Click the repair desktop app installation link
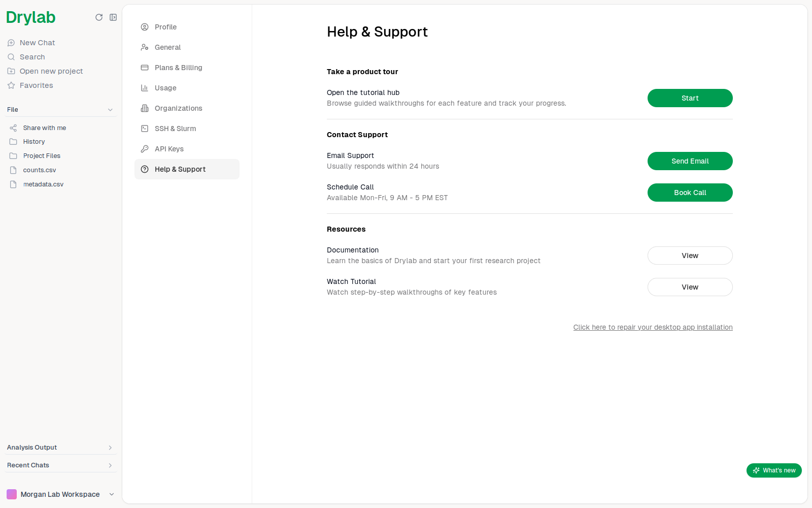812x508 pixels. click(x=653, y=327)
